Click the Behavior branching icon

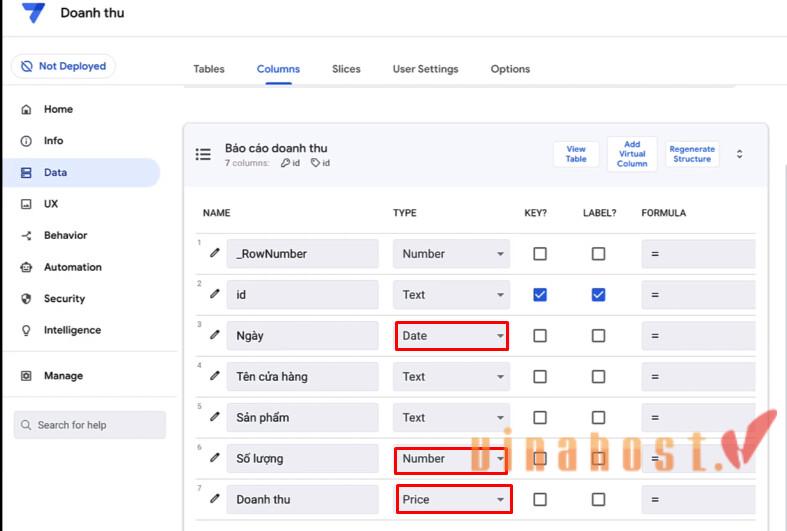pos(26,235)
